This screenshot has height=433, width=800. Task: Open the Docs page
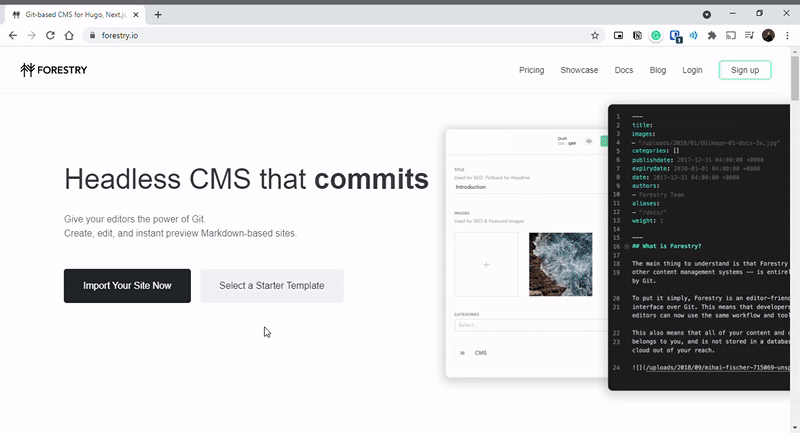[x=623, y=70]
